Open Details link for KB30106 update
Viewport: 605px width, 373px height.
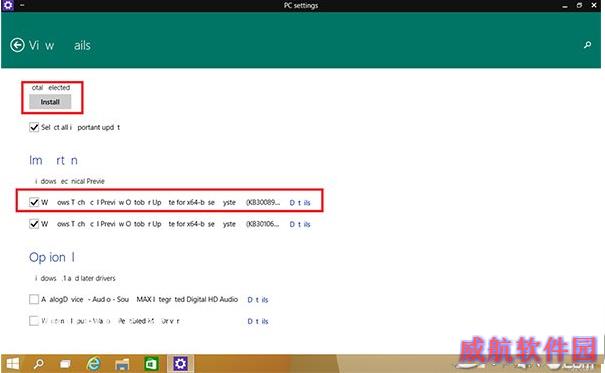(300, 224)
